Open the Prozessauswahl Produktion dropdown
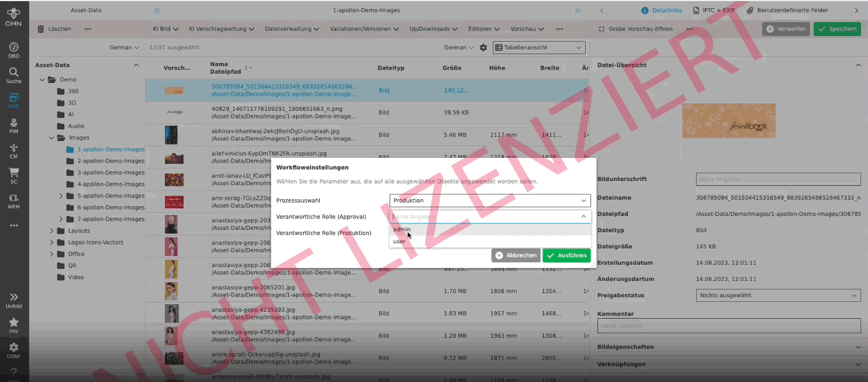 pyautogui.click(x=490, y=200)
